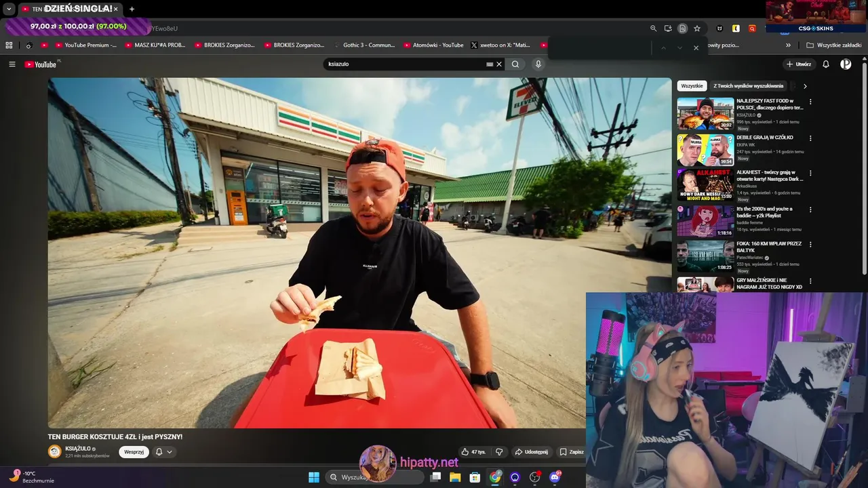This screenshot has height=488, width=868.
Task: Select Z Twoich wyników wyszukiwania chip
Action: 748,86
